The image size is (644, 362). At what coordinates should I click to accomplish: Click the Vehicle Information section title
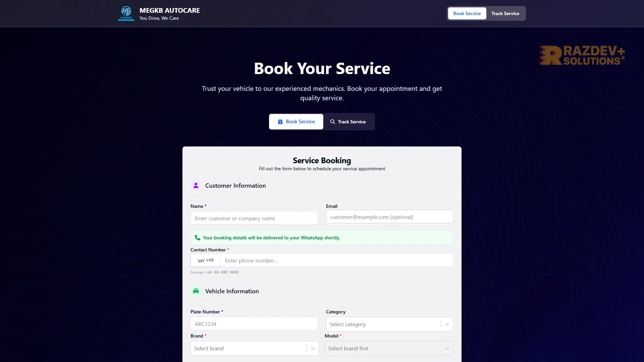click(232, 291)
